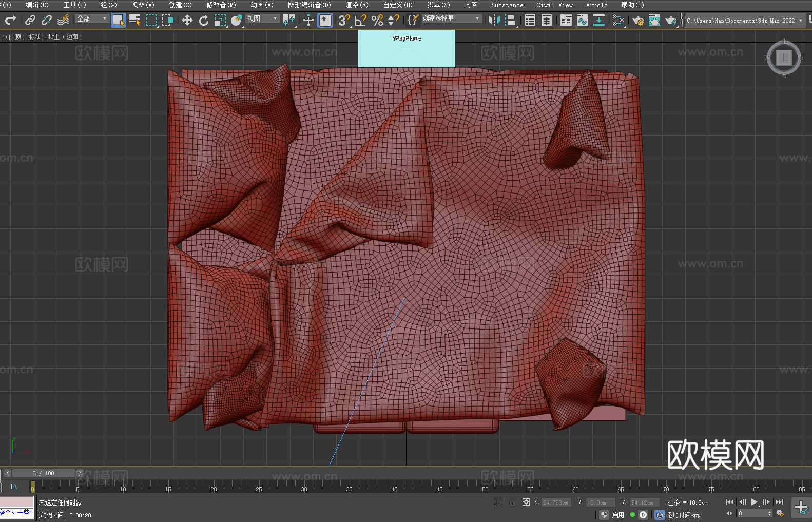Toggle Angle Snap
Viewport: 812px width, 522px height.
pyautogui.click(x=361, y=20)
